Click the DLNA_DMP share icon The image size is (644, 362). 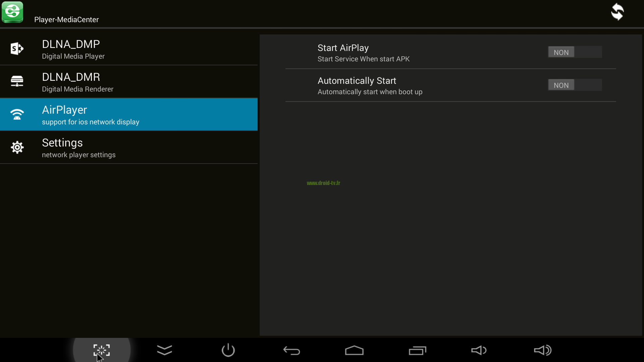(17, 49)
